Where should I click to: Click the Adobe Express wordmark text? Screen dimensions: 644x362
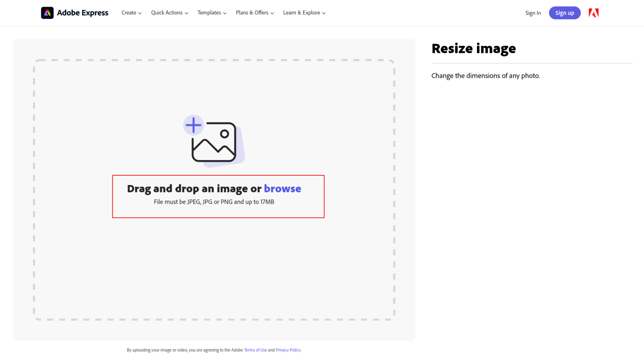[83, 13]
